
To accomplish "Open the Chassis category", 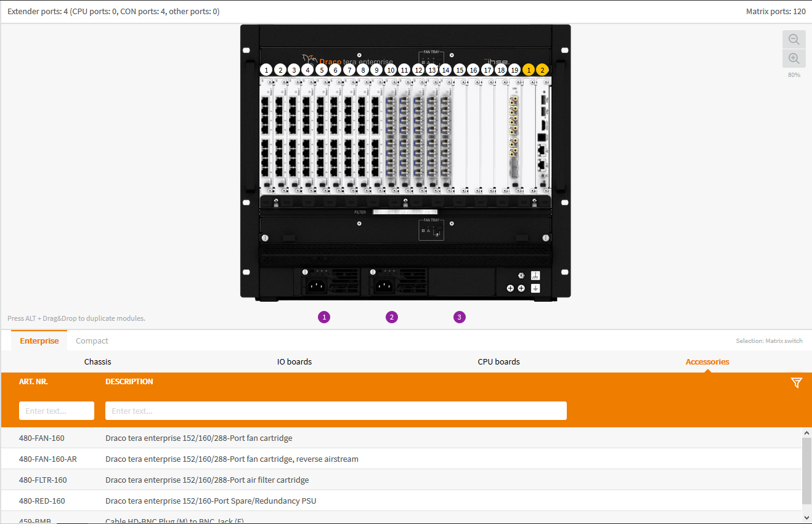I will (98, 361).
